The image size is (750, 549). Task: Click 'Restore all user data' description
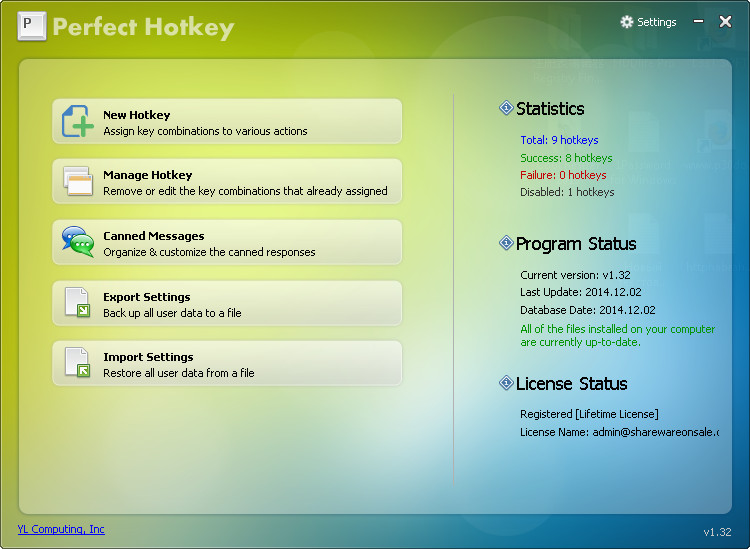[x=179, y=373]
